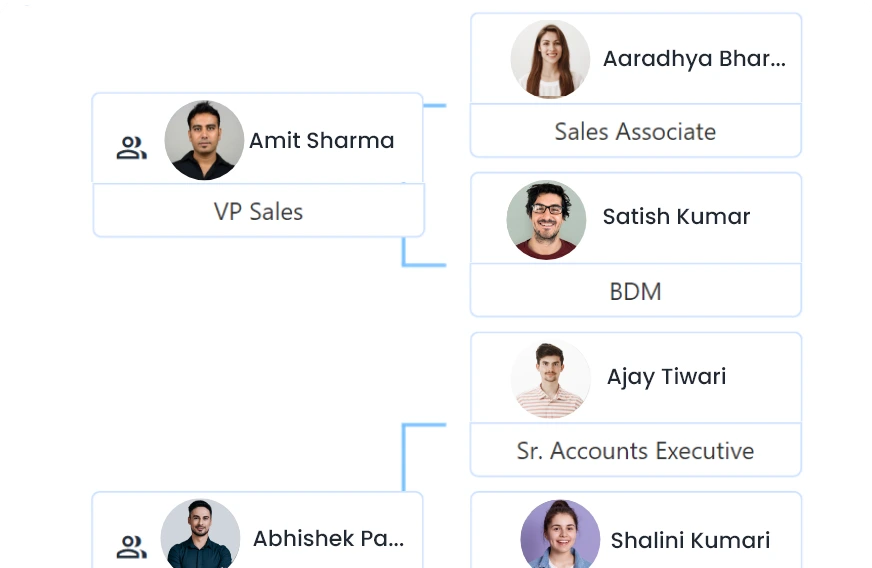This screenshot has width=872, height=568.
Task: Click the team icon beside Amit Sharma
Action: coord(131,149)
